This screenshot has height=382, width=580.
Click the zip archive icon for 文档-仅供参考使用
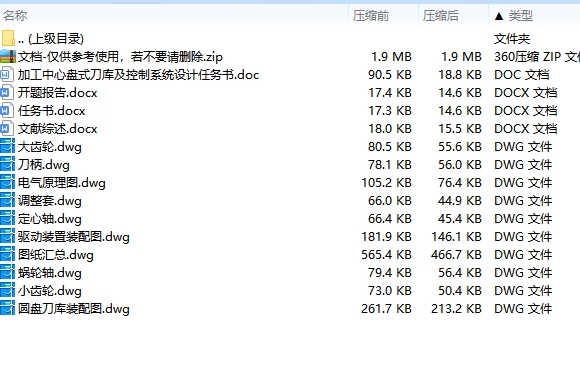[8, 57]
